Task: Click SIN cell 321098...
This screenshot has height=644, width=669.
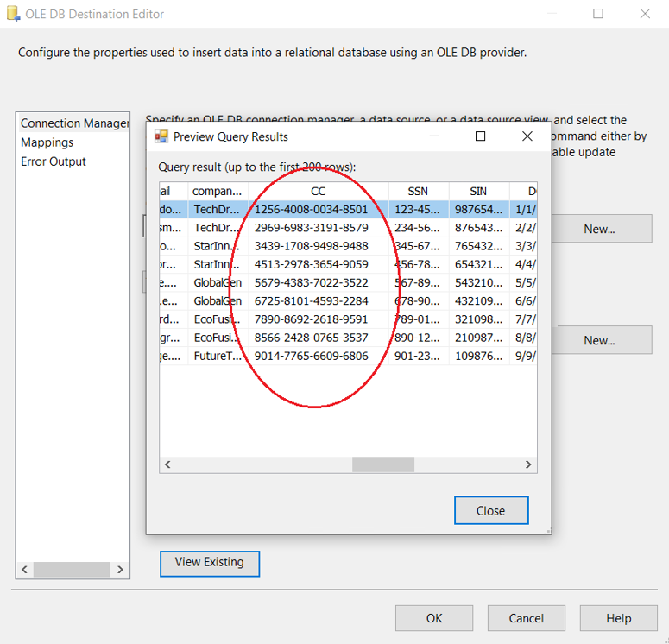Action: tap(479, 319)
